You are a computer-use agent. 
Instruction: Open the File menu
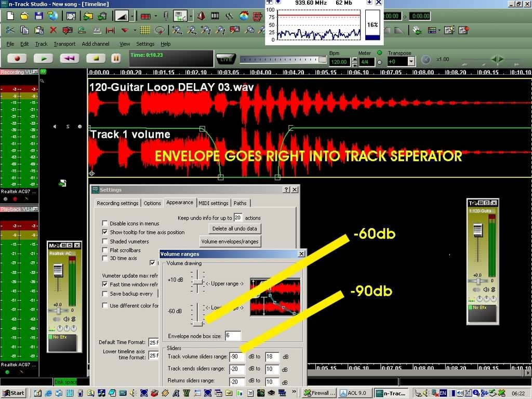10,44
